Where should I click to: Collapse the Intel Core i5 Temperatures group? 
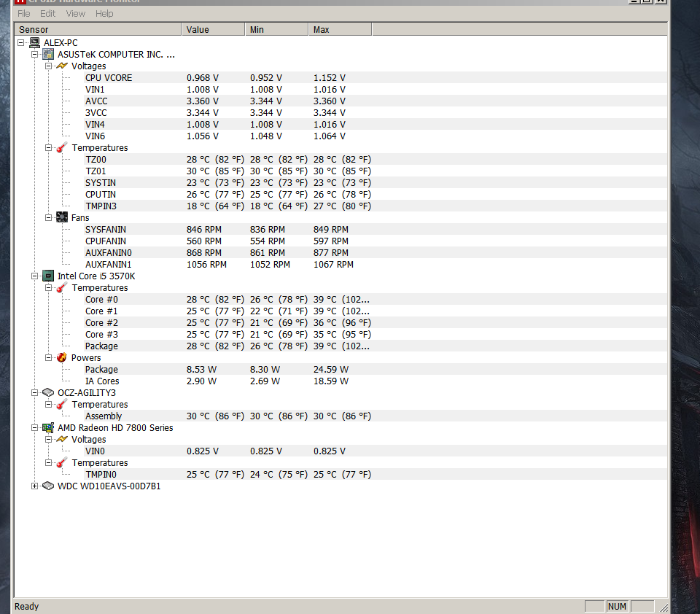click(x=49, y=287)
